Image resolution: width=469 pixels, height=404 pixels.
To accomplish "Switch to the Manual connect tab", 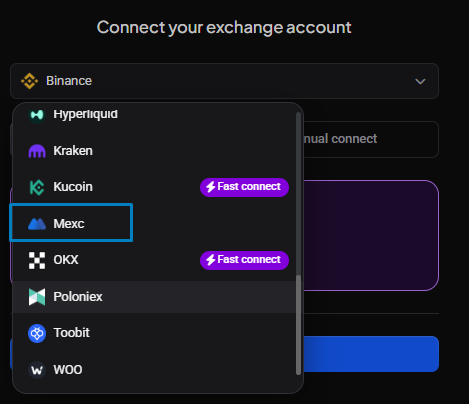I will click(371, 139).
